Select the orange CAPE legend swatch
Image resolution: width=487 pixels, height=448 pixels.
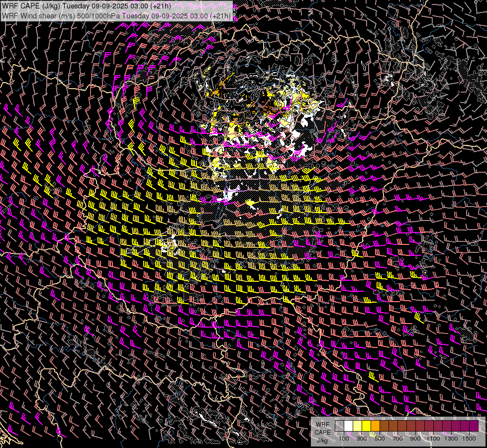(x=375, y=426)
